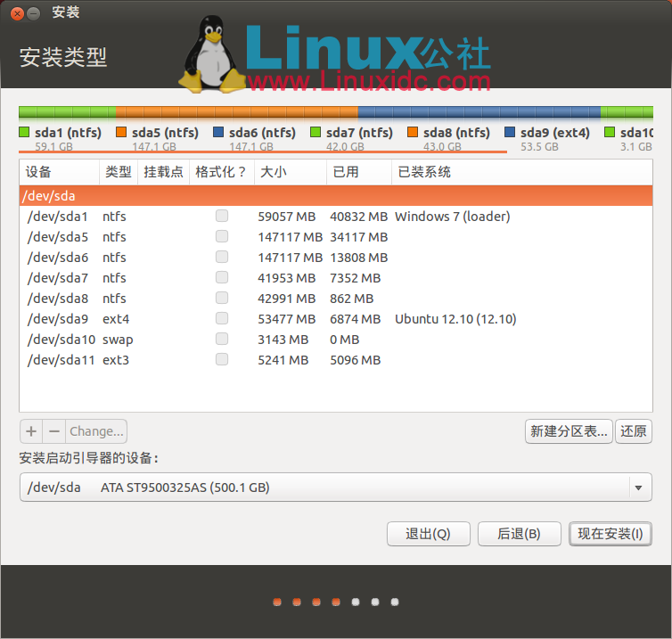Click 退出(Q) quit button
672x639 pixels.
coord(428,534)
